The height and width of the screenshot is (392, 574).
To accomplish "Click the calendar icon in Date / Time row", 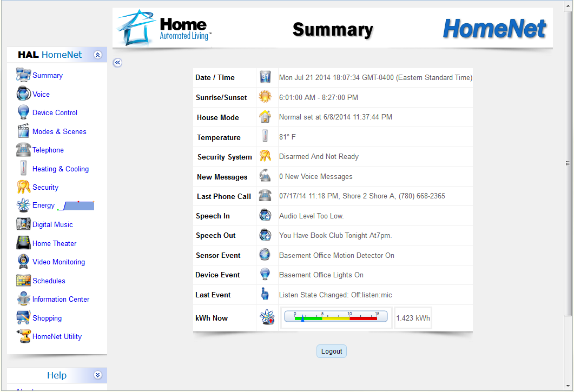I will 265,77.
